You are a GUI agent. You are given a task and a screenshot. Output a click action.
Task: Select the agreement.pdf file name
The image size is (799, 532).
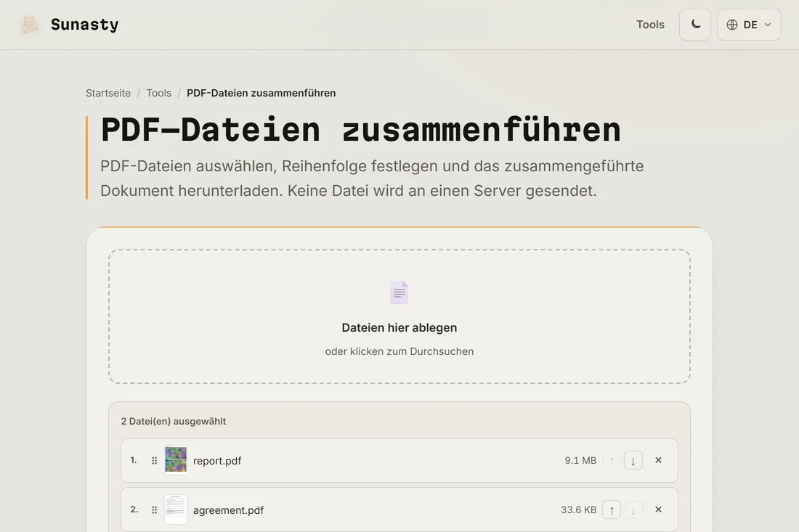tap(228, 510)
